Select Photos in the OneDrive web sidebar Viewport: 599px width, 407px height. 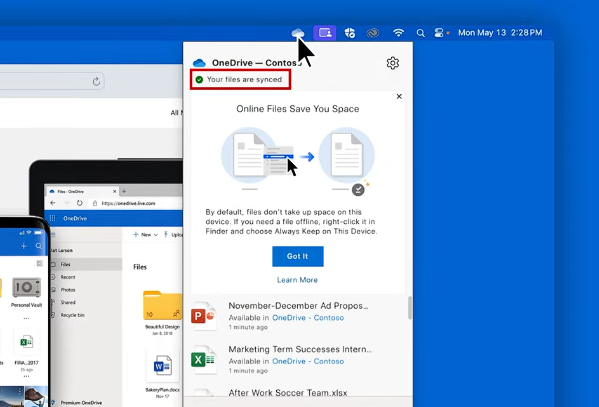click(x=68, y=290)
